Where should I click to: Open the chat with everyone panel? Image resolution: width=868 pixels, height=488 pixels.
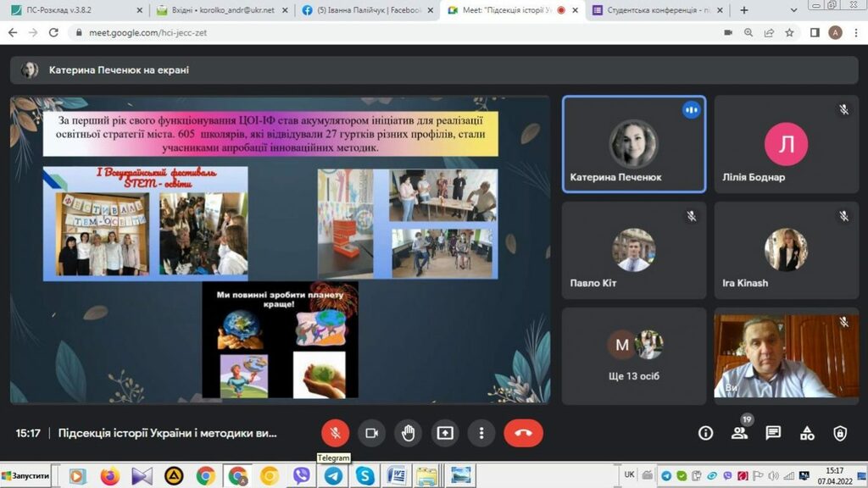pos(773,433)
